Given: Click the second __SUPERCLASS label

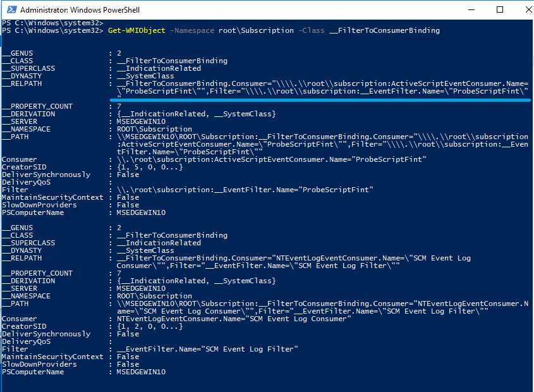Looking at the screenshot, I should (x=28, y=243).
